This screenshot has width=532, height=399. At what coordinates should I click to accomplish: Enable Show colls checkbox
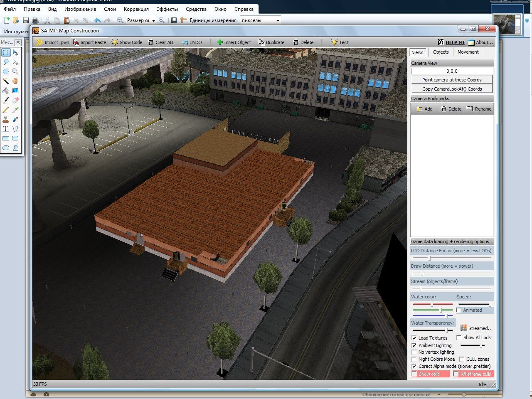pos(414,374)
